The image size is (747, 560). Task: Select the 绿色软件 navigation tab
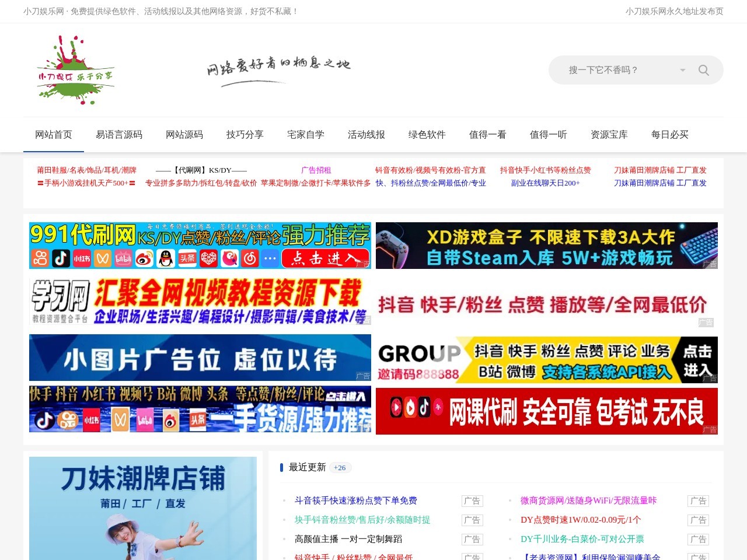pyautogui.click(x=426, y=135)
